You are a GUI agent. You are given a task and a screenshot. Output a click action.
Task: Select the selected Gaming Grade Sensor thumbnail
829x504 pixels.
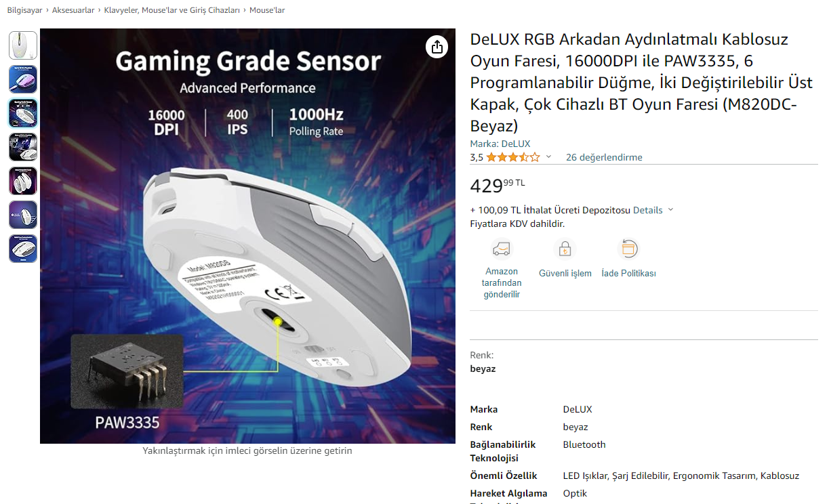click(x=23, y=113)
